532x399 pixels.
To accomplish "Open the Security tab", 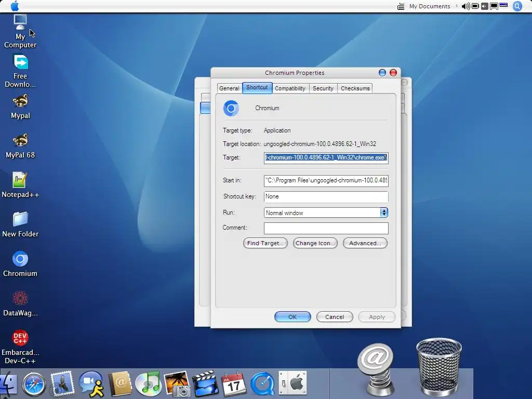I will point(323,88).
